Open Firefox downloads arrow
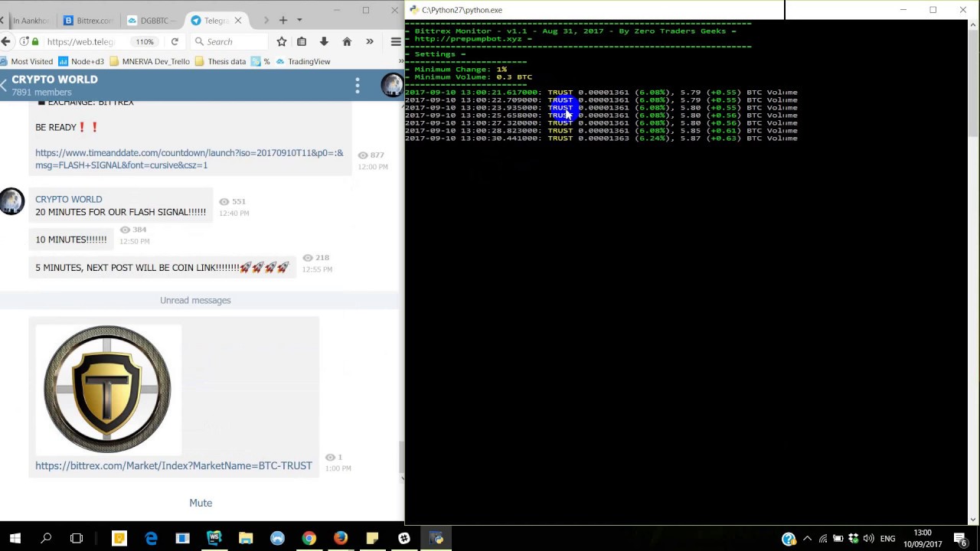The height and width of the screenshot is (551, 980). (x=324, y=41)
